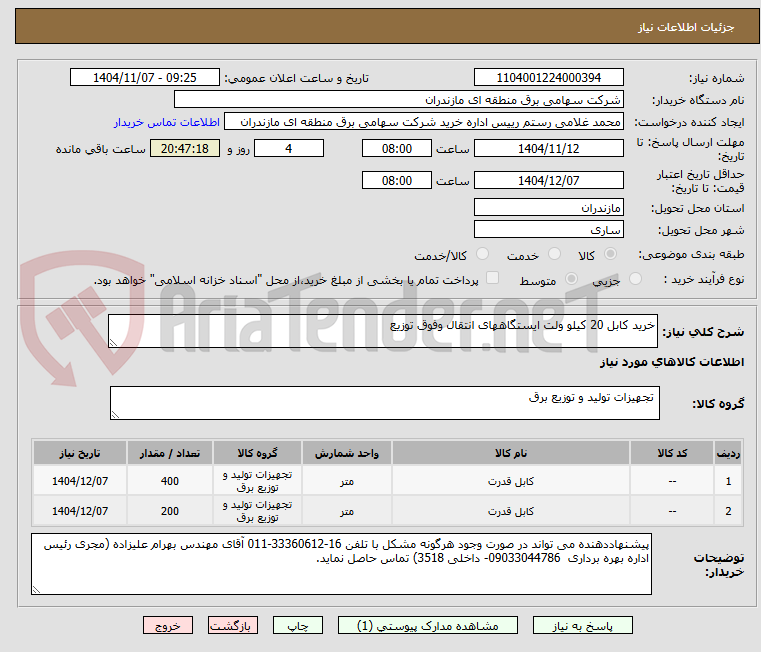Click the ردیف column header
This screenshot has height=652, width=761.
click(x=728, y=453)
